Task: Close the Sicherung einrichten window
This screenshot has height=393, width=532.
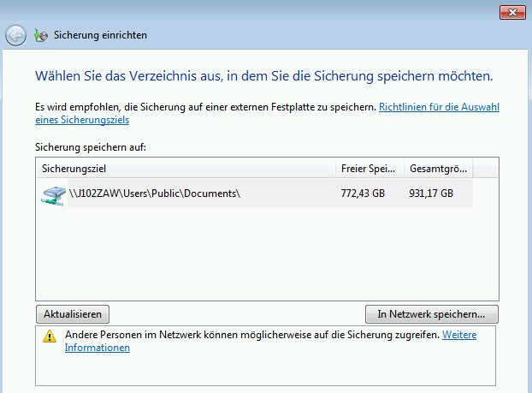Action: point(511,12)
